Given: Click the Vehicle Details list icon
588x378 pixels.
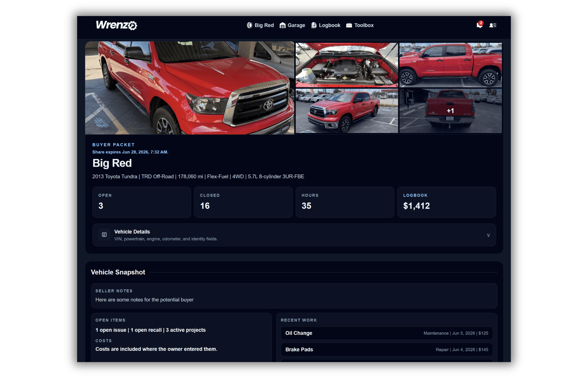Looking at the screenshot, I should pyautogui.click(x=104, y=235).
